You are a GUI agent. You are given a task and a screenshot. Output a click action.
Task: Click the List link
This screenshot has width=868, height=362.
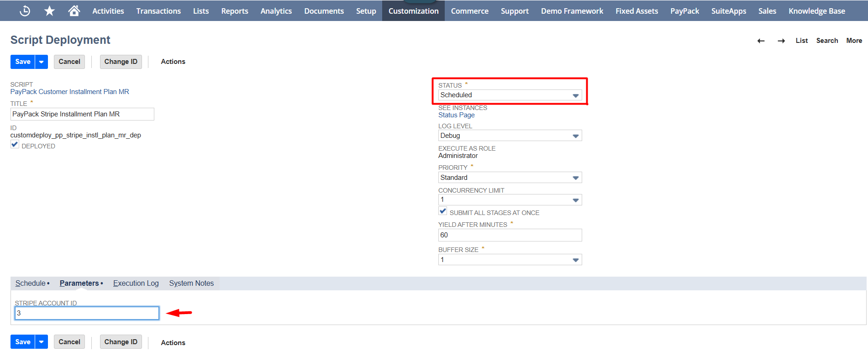tap(802, 41)
